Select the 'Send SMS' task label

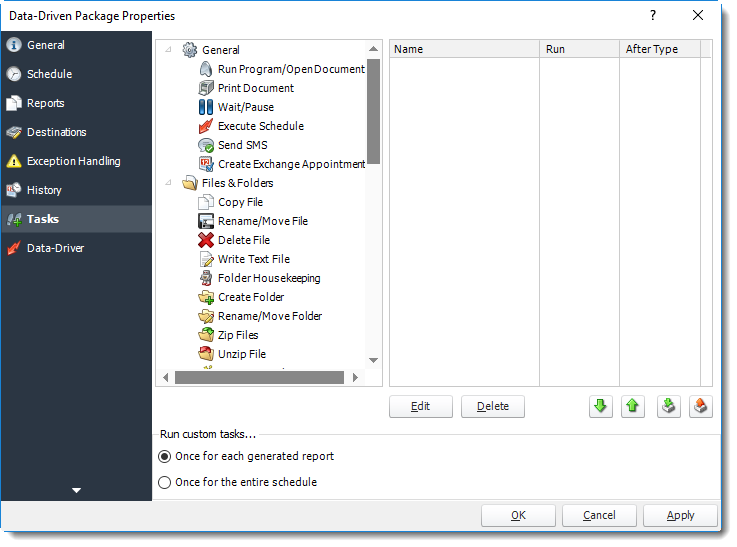[243, 145]
